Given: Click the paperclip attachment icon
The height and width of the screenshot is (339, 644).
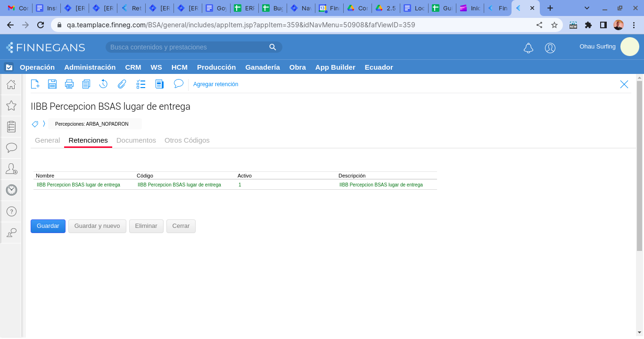Looking at the screenshot, I should tap(122, 84).
